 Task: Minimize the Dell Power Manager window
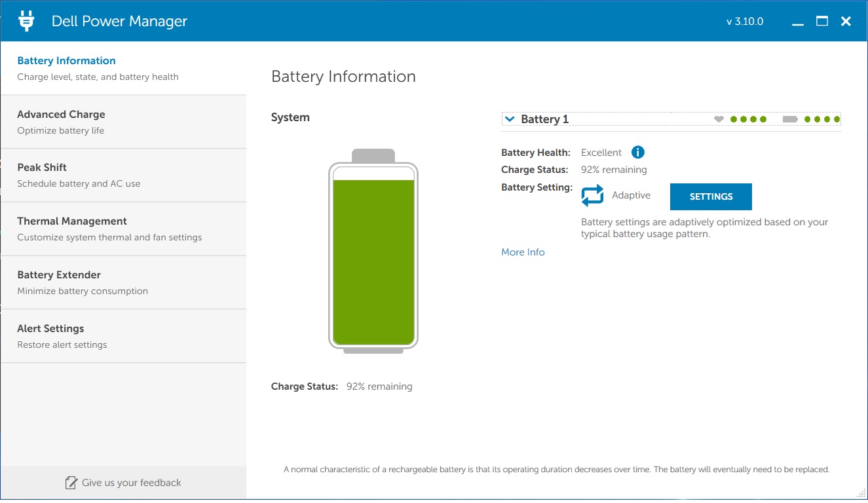797,22
